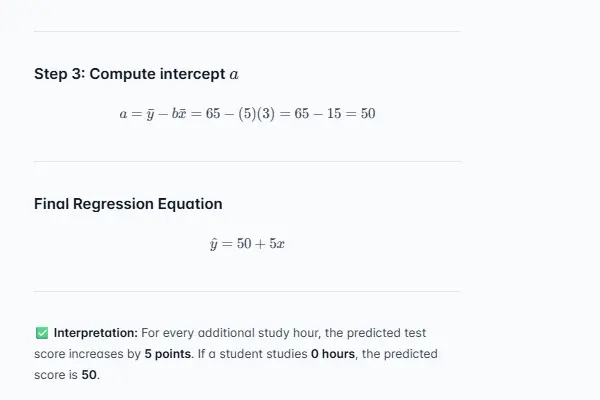600x400 pixels.
Task: Click the divider line above the Interpretation paragraph
Action: click(x=247, y=291)
